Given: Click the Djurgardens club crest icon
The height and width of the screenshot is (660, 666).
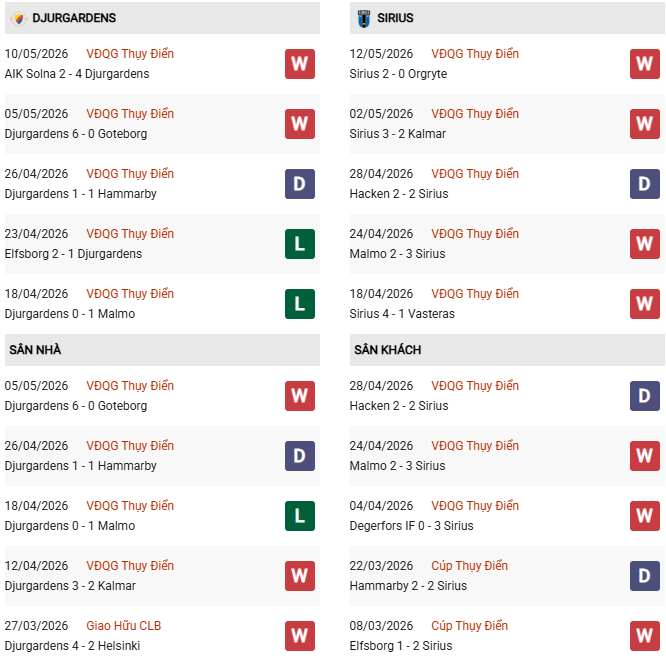Looking at the screenshot, I should point(19,18).
